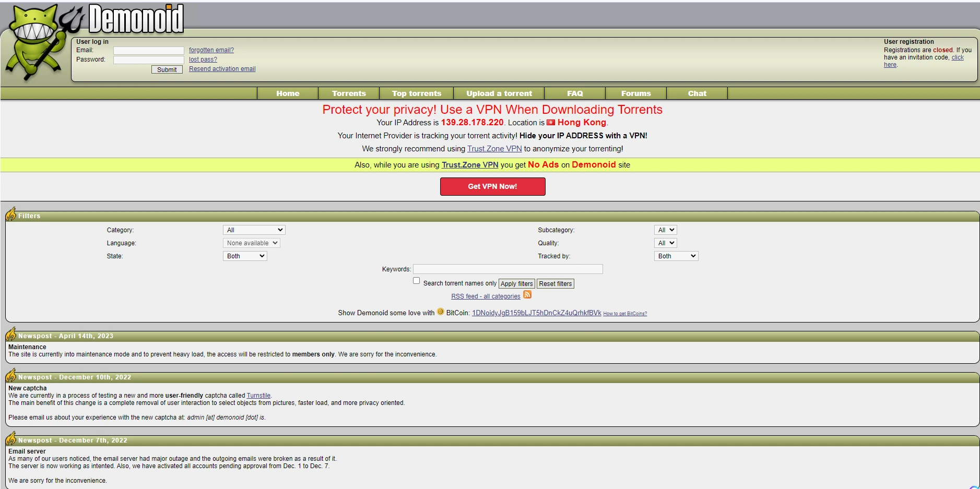Open Top torrents page
This screenshot has width=980, height=489.
click(417, 93)
